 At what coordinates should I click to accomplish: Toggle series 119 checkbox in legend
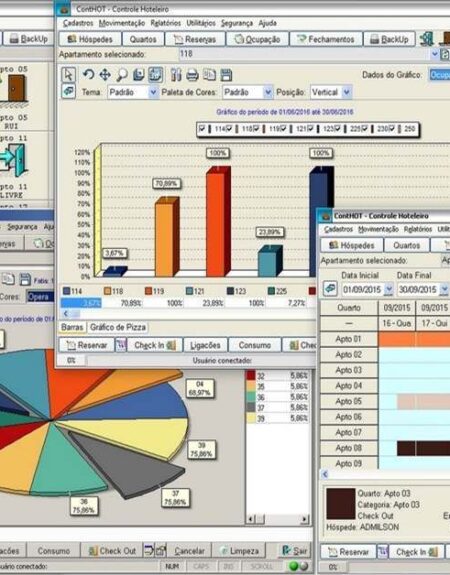(256, 129)
